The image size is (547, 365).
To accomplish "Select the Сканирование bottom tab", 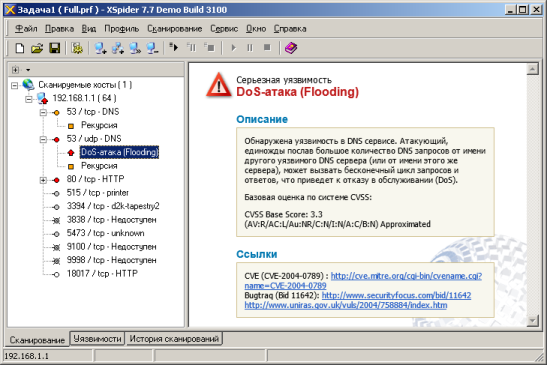I will [37, 340].
